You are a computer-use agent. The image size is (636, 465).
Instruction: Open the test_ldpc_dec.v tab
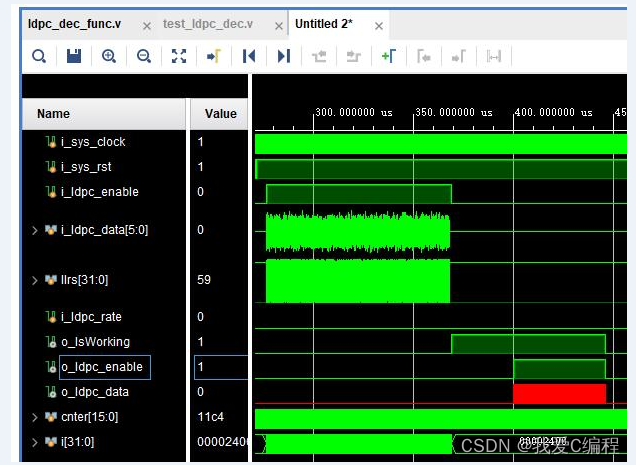[211, 24]
